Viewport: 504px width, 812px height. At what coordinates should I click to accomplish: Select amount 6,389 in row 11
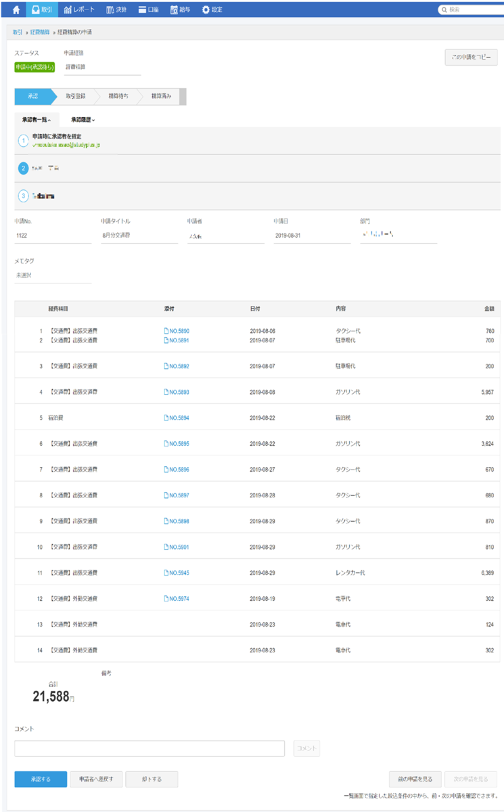point(486,573)
